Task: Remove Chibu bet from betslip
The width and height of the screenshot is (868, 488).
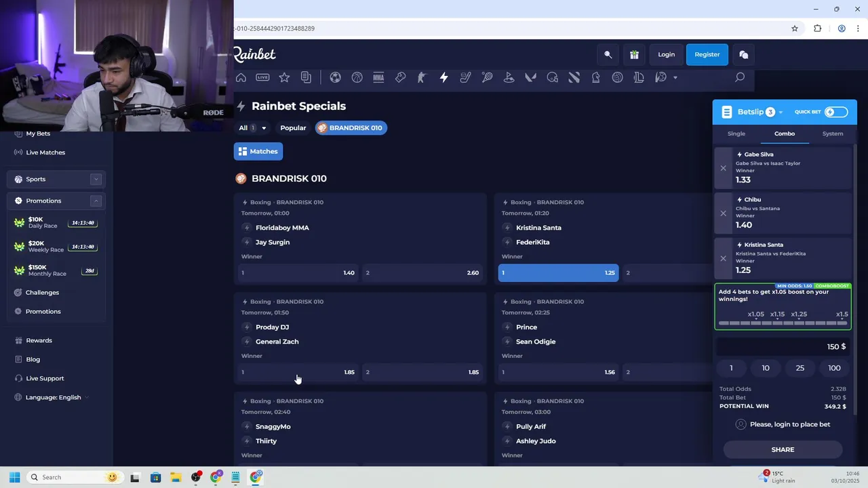Action: point(723,213)
